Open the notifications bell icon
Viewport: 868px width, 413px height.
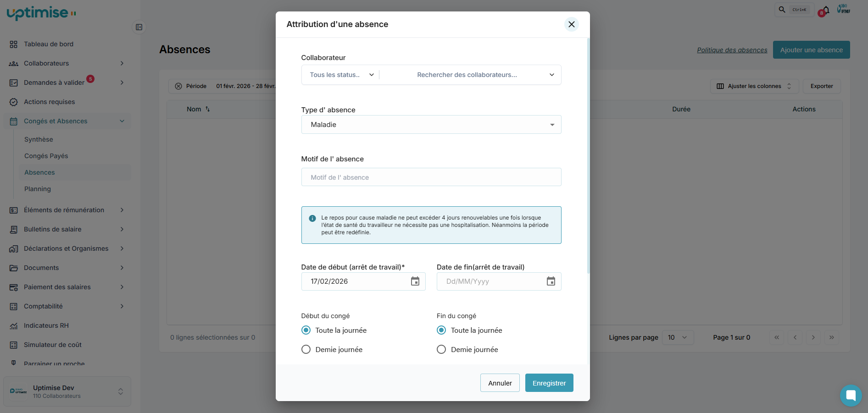tap(826, 10)
